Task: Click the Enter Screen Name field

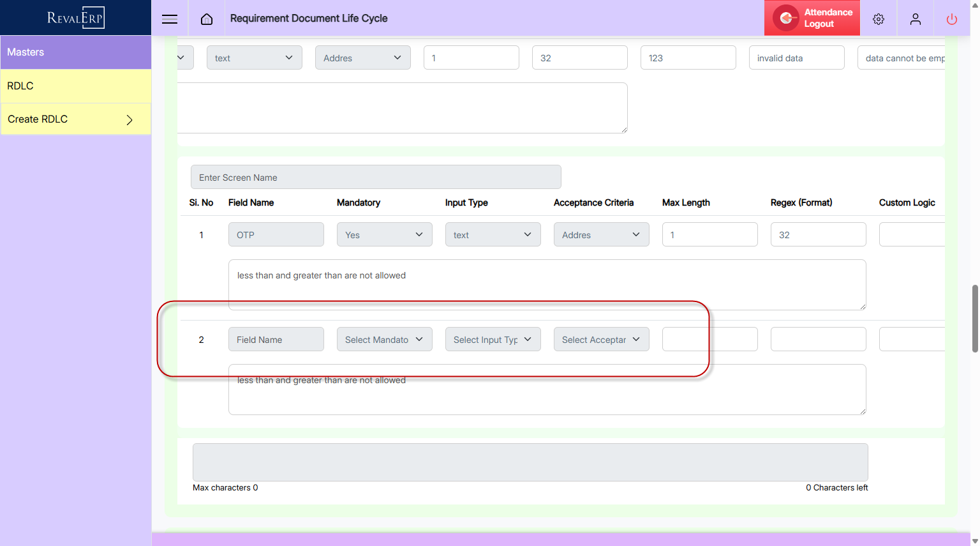Action: tap(376, 178)
